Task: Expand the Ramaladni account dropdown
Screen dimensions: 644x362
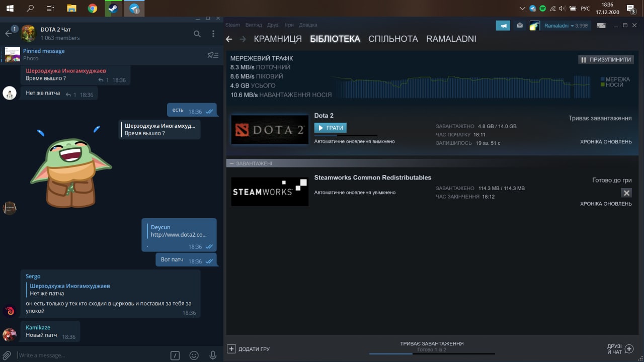Action: pyautogui.click(x=566, y=26)
